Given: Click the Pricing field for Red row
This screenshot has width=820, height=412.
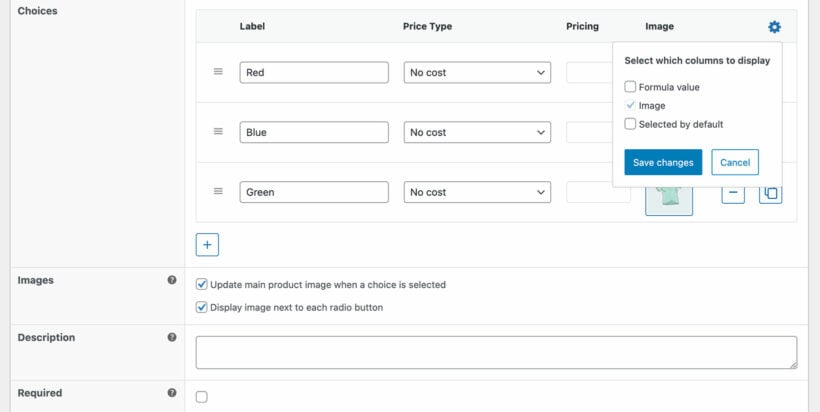Looking at the screenshot, I should coord(589,73).
